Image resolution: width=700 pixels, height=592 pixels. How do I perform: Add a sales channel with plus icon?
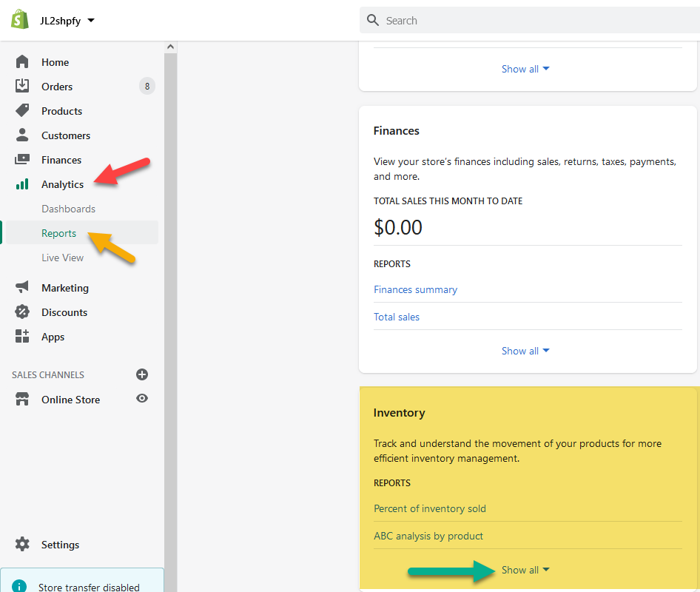[x=142, y=374]
